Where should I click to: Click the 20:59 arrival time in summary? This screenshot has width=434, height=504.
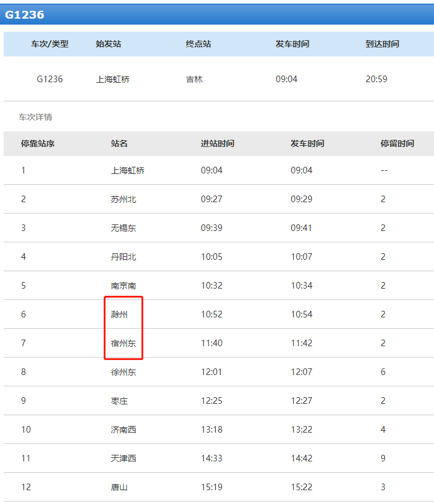376,79
